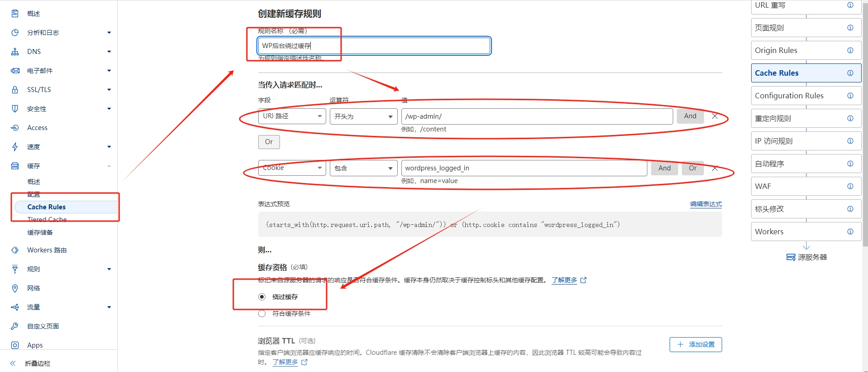Screen dimensions: 868x372
Task: Select the 标头修改 card on right
Action: (806, 209)
